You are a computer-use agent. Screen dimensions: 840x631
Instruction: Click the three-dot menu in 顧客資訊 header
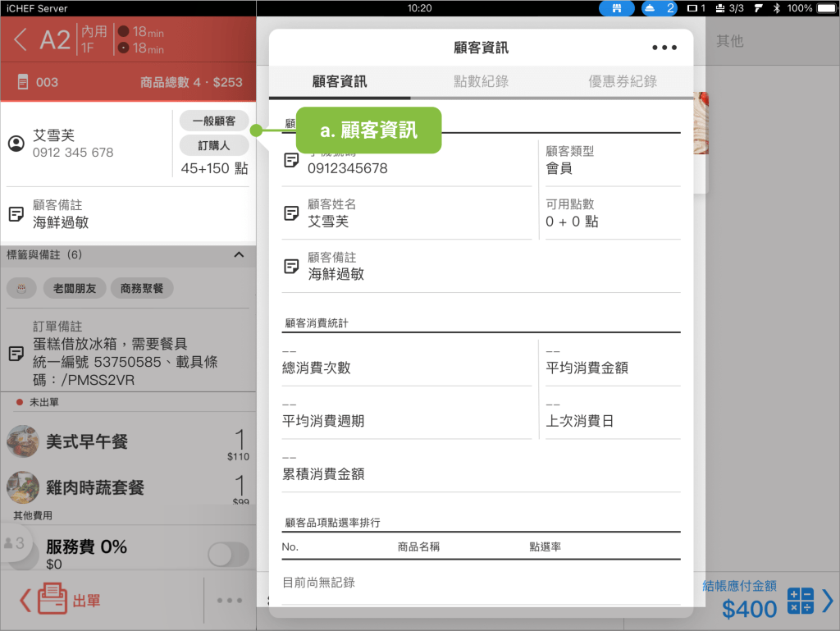click(x=664, y=48)
